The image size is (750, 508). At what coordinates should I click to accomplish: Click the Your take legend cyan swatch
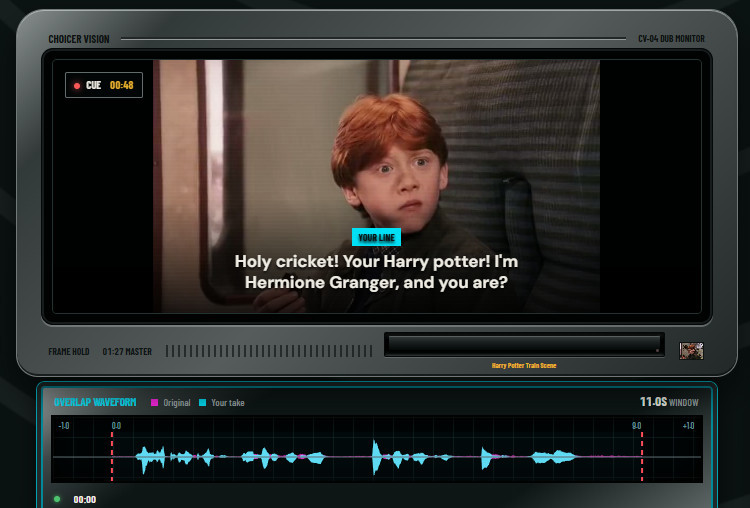coord(202,403)
